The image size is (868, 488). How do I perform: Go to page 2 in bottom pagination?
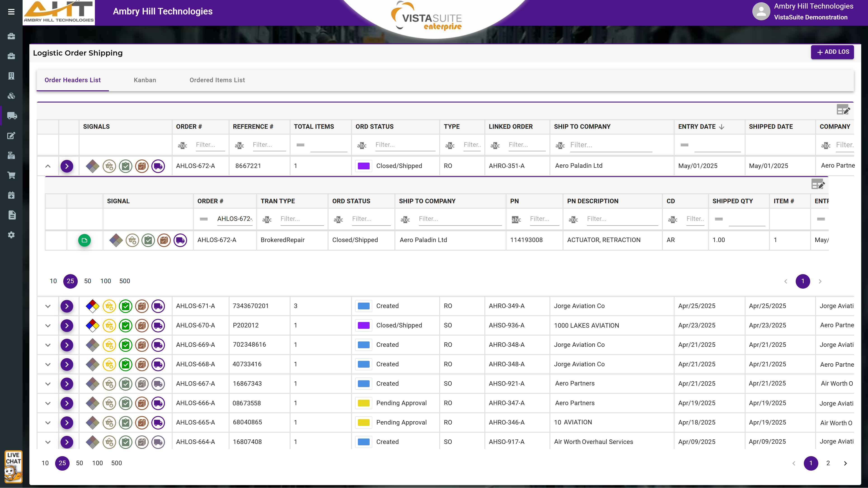coord(828,463)
